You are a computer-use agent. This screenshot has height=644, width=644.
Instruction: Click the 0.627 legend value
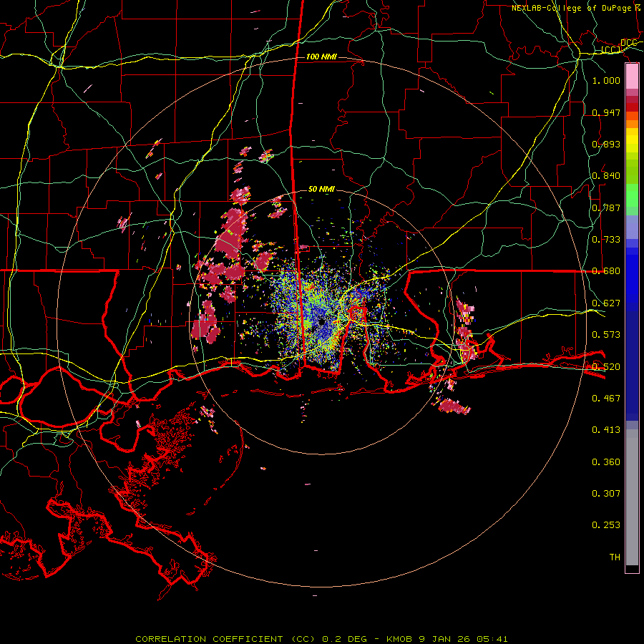[x=606, y=303]
